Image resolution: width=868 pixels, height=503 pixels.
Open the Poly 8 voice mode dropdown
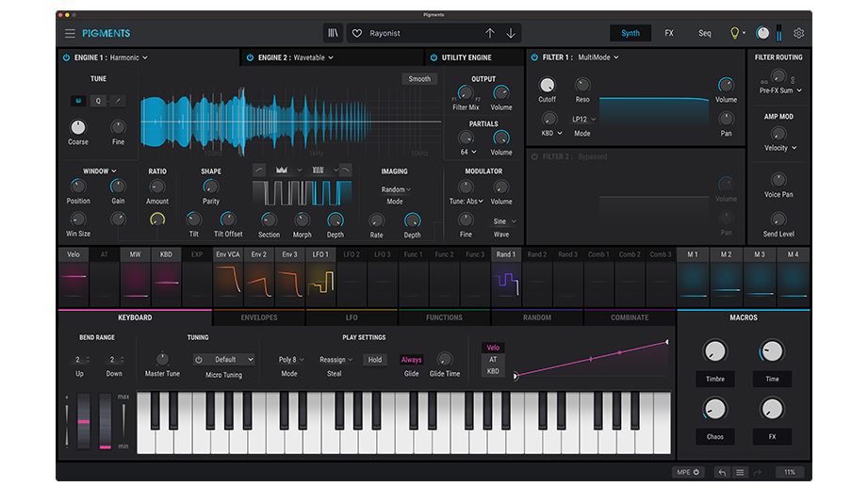tap(289, 359)
